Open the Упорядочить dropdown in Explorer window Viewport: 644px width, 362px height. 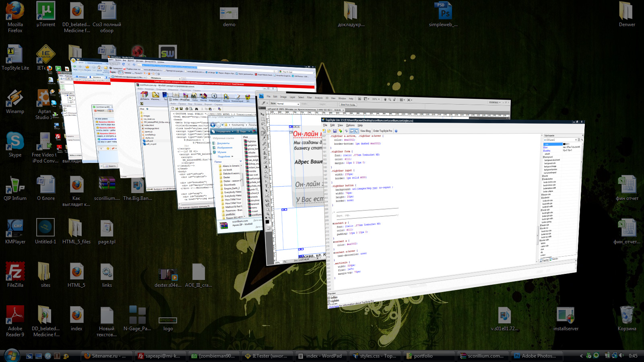223,132
